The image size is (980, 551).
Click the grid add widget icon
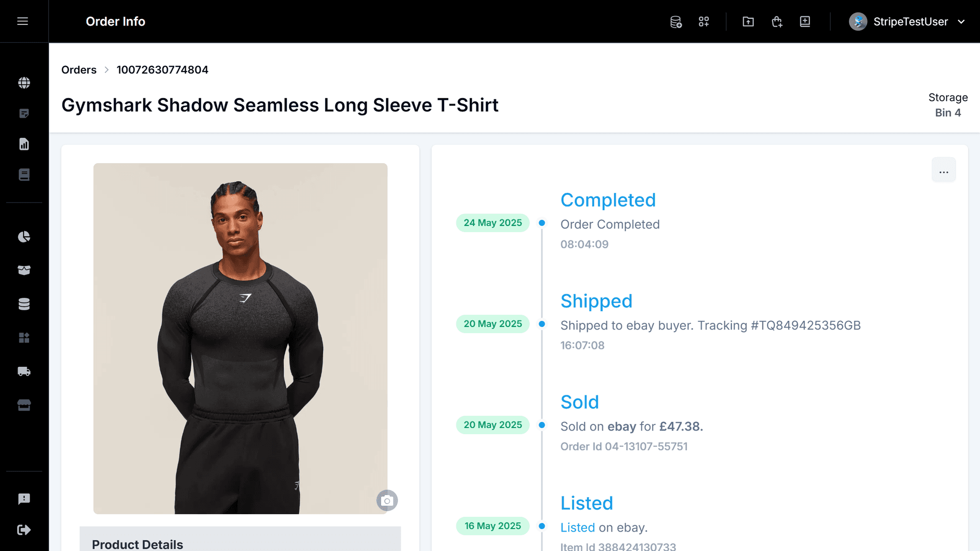(x=704, y=21)
